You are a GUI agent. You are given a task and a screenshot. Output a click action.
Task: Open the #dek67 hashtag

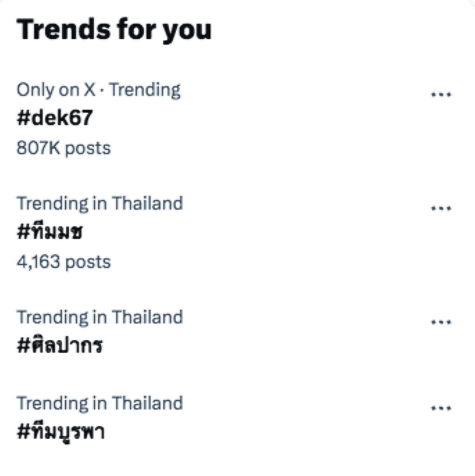[55, 118]
